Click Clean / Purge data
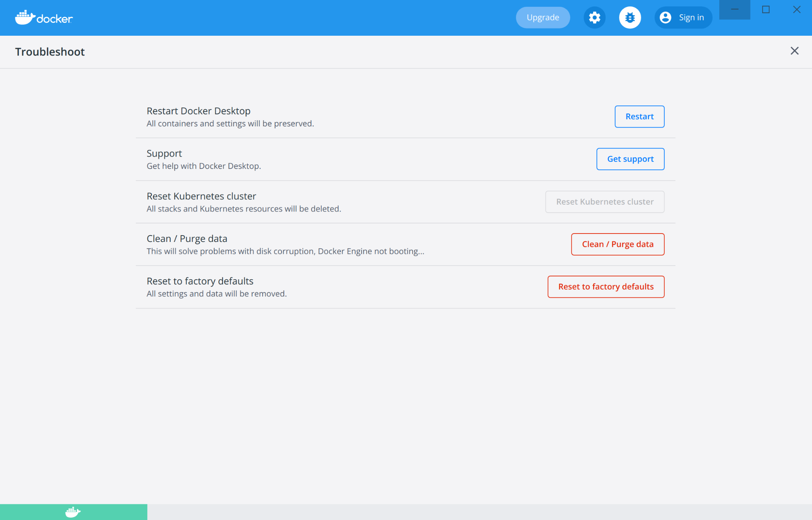This screenshot has width=812, height=520. tap(618, 244)
